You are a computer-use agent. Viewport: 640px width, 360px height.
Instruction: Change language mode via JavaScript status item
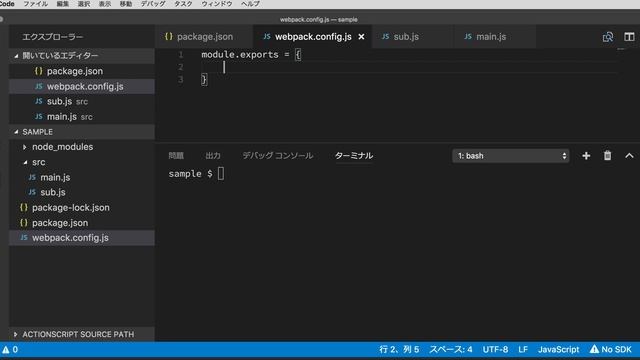tap(558, 349)
